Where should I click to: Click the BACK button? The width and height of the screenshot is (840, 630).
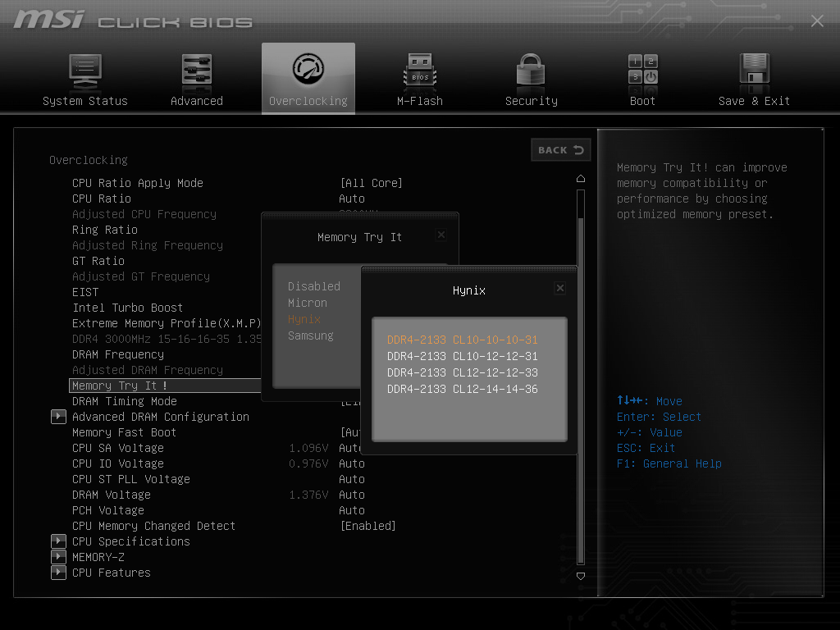[x=560, y=150]
